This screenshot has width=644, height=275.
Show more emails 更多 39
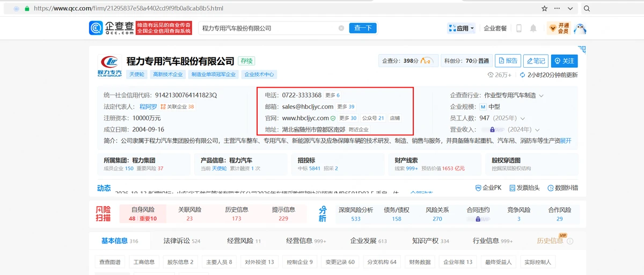(x=346, y=106)
